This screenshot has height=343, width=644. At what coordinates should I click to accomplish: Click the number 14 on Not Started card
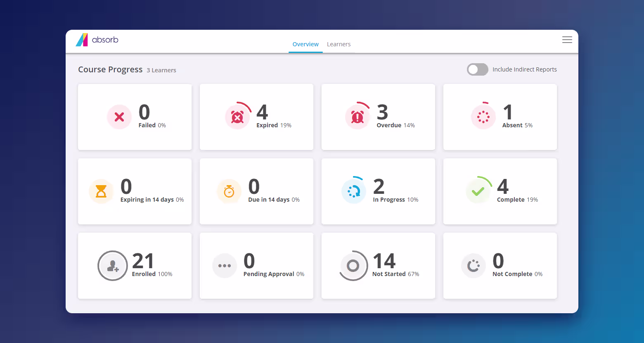pos(384,261)
